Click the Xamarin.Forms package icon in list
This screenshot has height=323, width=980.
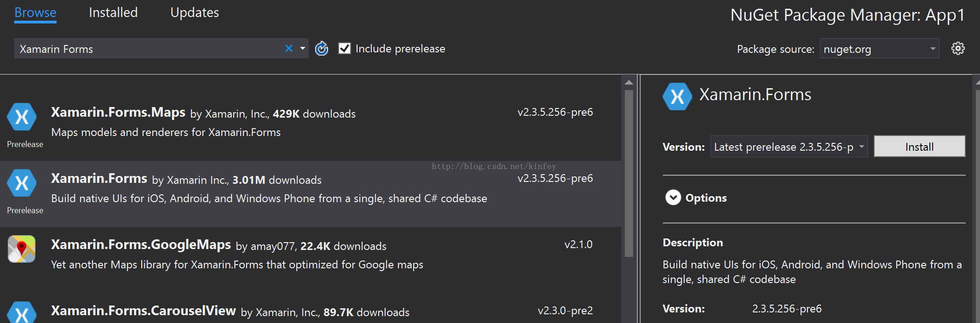coord(22,183)
